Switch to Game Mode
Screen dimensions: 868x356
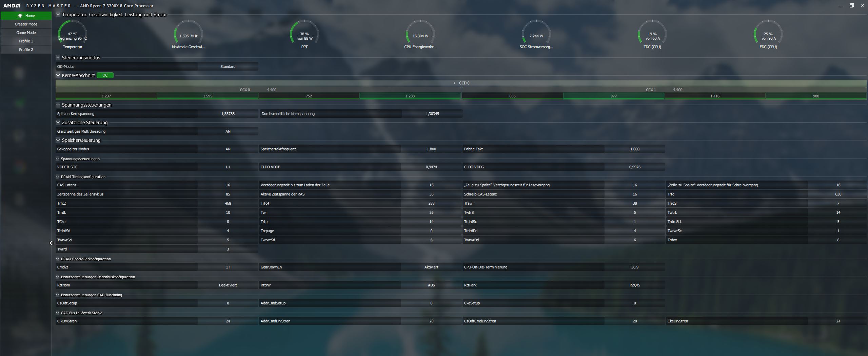coord(26,33)
